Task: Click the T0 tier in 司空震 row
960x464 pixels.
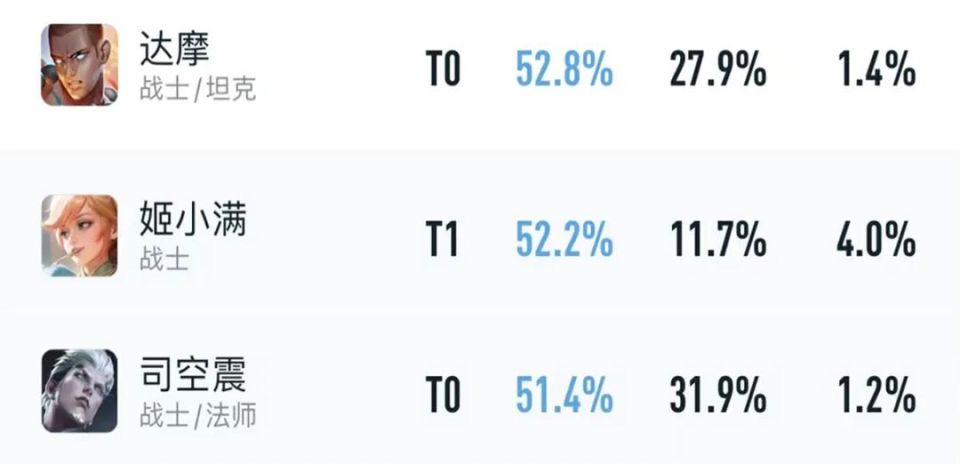Action: (444, 396)
